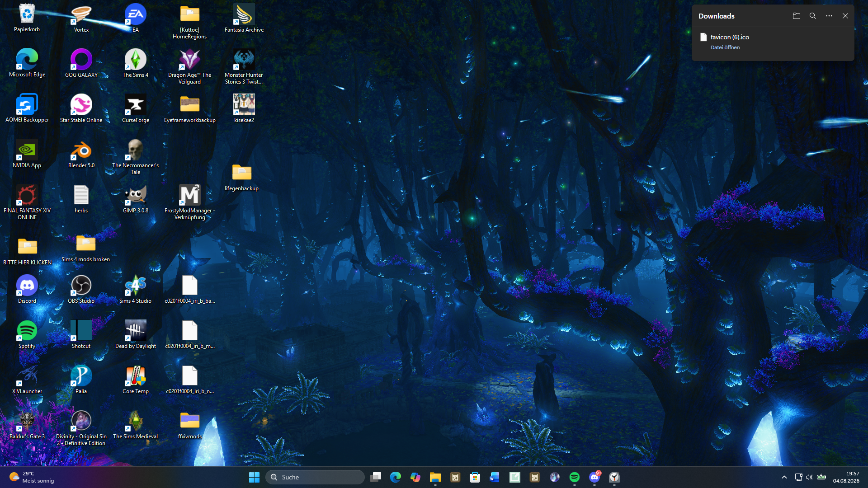Open AOMEI Backupper shortcut
The width and height of the screenshot is (868, 488).
27,108
